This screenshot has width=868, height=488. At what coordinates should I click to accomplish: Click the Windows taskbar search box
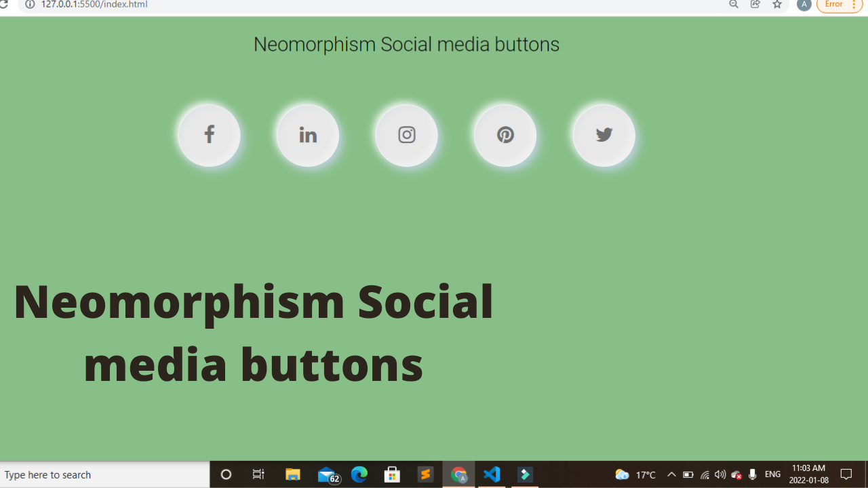tap(105, 474)
